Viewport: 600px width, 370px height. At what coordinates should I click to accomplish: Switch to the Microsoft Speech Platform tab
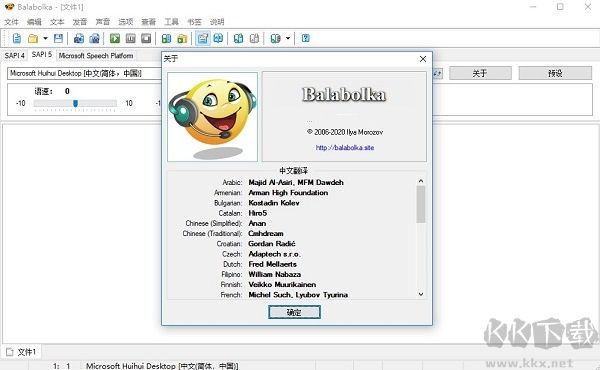tap(96, 55)
